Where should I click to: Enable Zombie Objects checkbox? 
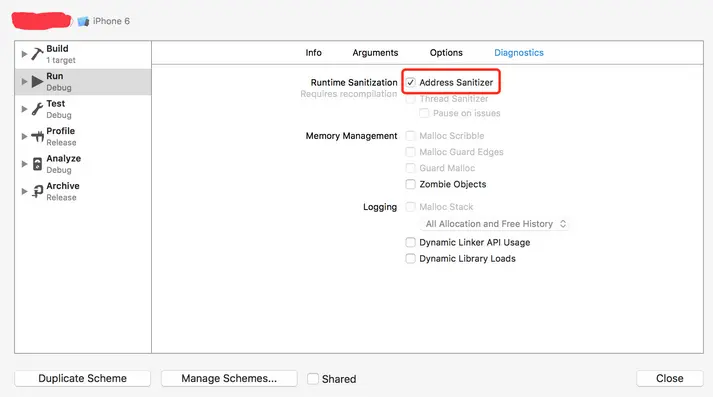tap(411, 184)
